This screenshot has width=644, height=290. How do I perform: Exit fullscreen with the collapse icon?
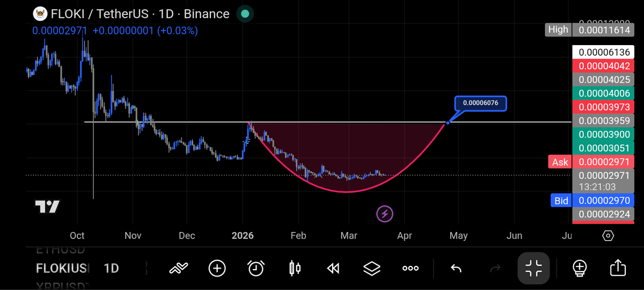point(533,267)
